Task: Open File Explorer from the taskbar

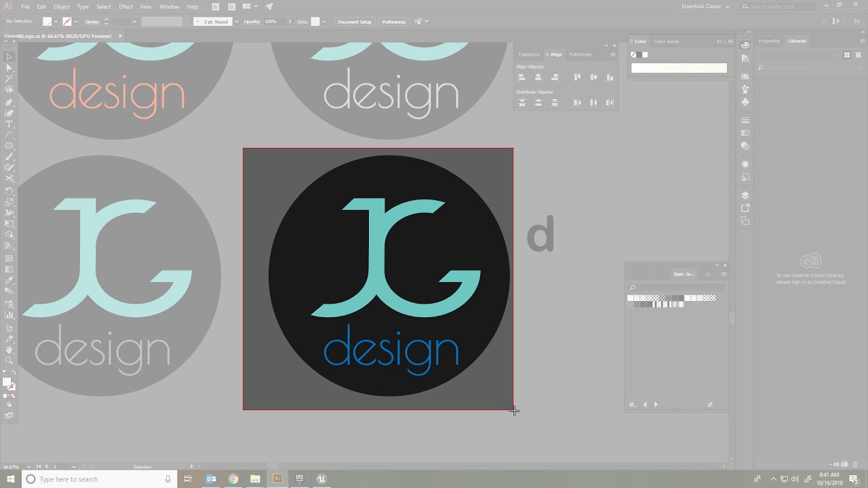Action: click(255, 479)
